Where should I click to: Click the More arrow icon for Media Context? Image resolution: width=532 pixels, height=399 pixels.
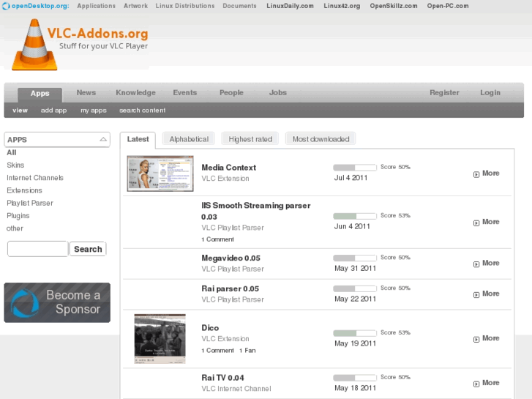[476, 174]
